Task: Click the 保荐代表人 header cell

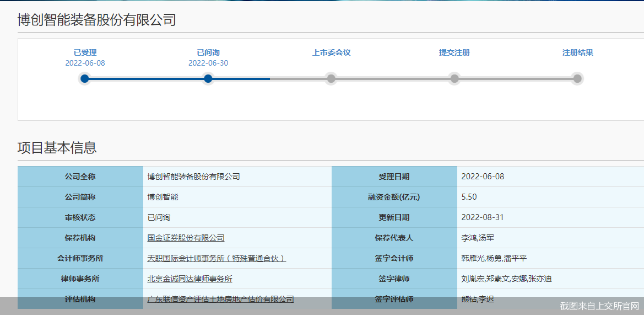Action: (x=394, y=238)
